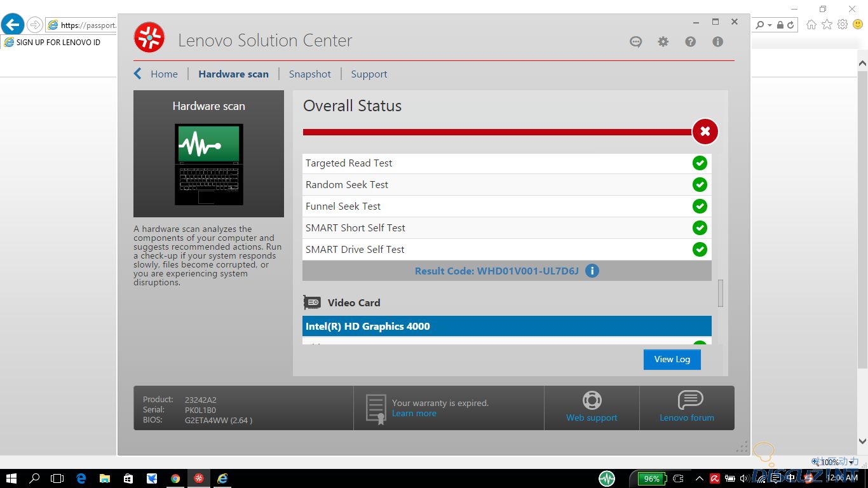The height and width of the screenshot is (488, 868).
Task: Open the Lenovo forum link
Action: pos(687,417)
